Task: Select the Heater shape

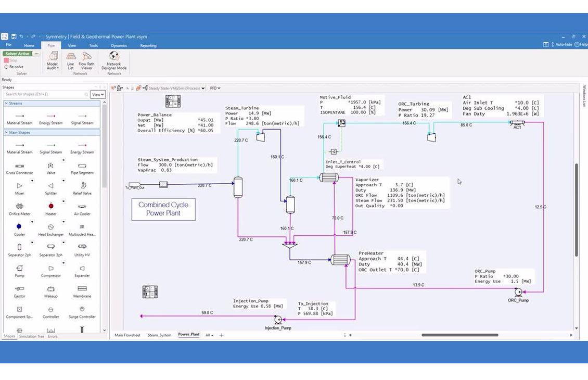Action: 50,209
